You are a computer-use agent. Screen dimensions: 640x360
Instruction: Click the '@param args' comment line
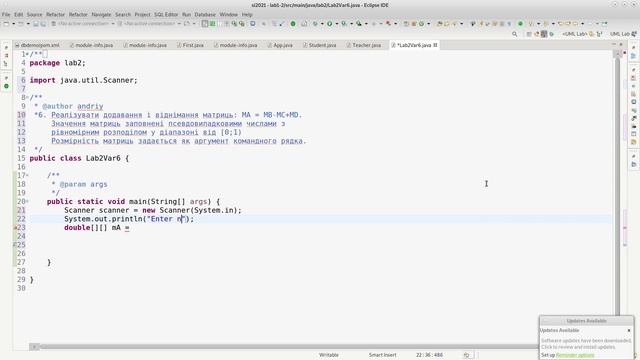[83, 184]
